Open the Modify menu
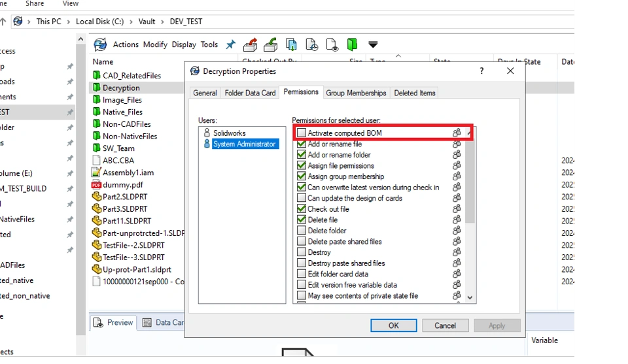This screenshot has width=628, height=364. pos(155,44)
